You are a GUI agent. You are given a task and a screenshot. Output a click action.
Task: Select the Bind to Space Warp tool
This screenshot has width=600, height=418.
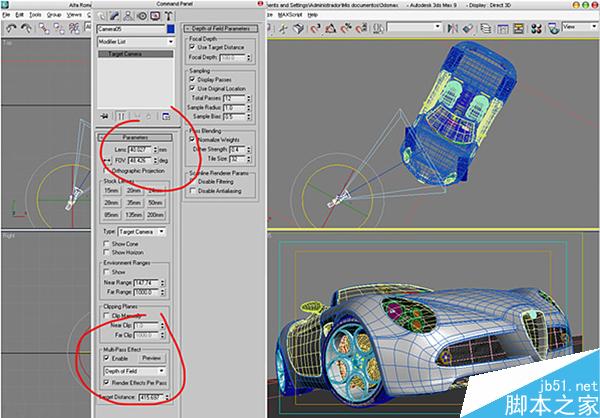click(x=74, y=28)
